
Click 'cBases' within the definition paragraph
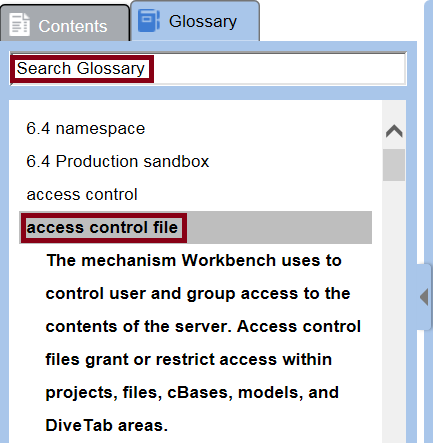coord(199,392)
